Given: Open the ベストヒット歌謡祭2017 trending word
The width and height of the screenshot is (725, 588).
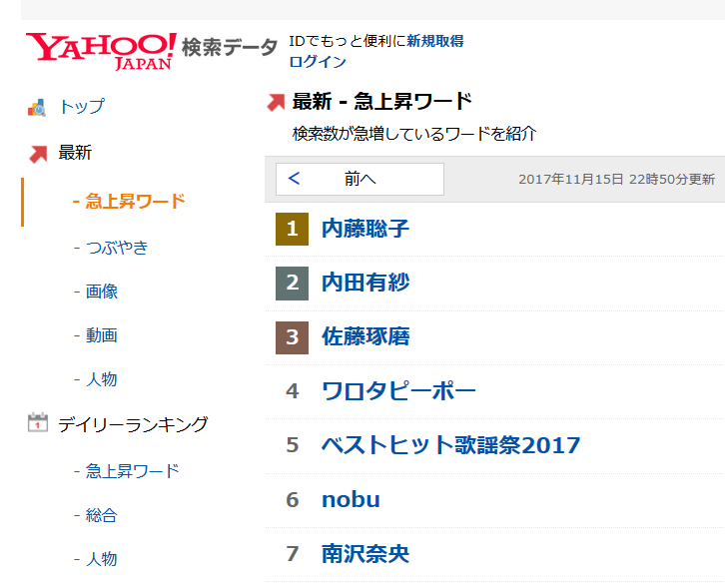Looking at the screenshot, I should point(450,445).
